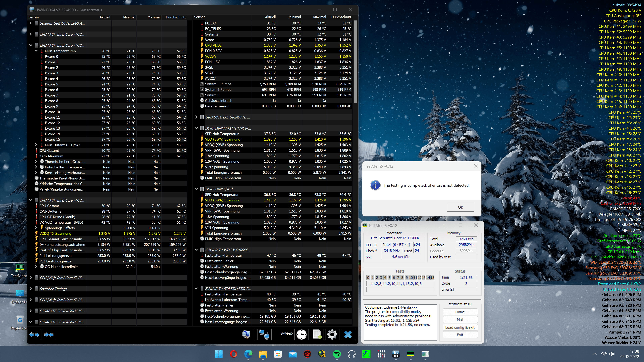Click the monitor with magnifier icon

[x=247, y=335]
